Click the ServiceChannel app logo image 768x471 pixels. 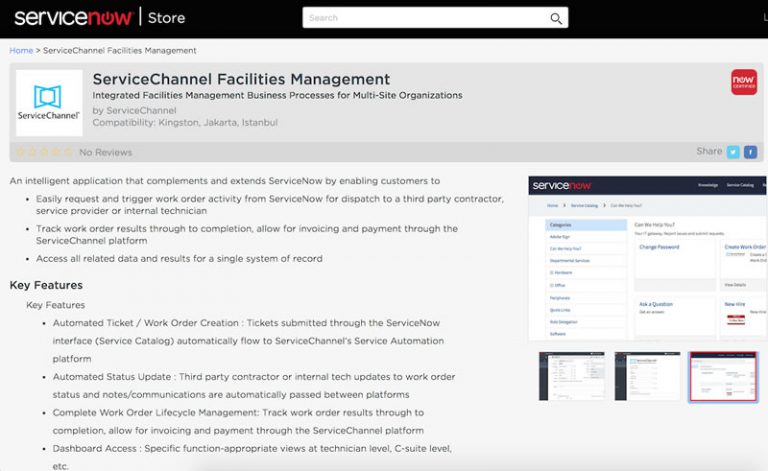click(x=49, y=103)
